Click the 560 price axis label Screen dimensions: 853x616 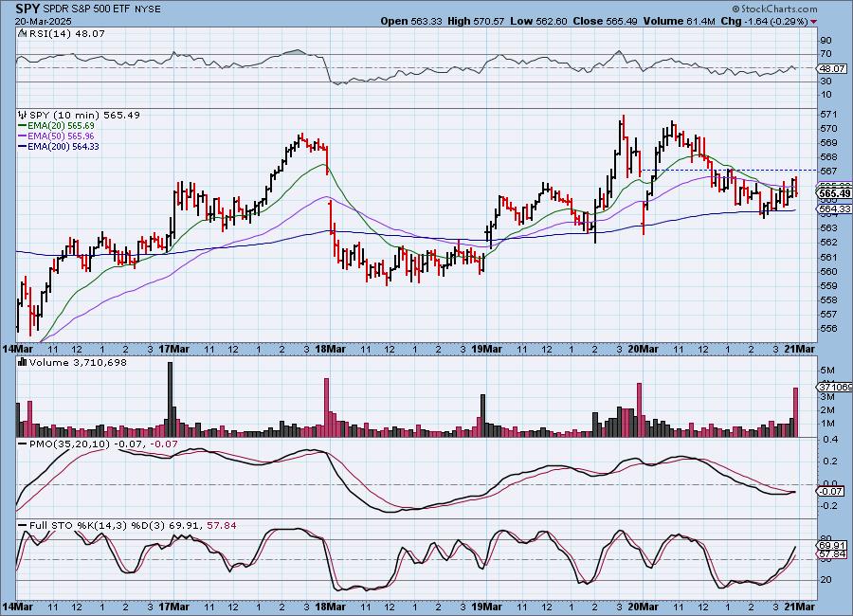[828, 272]
